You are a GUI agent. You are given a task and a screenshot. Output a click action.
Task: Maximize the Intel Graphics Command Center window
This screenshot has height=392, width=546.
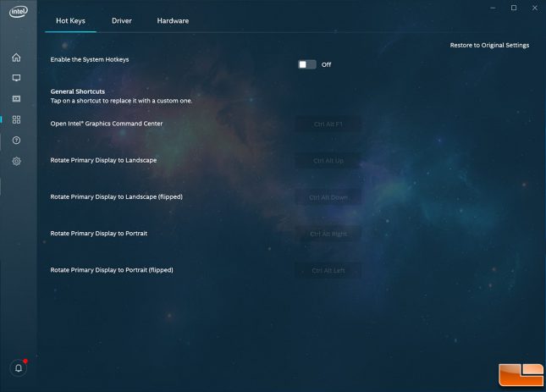point(514,8)
